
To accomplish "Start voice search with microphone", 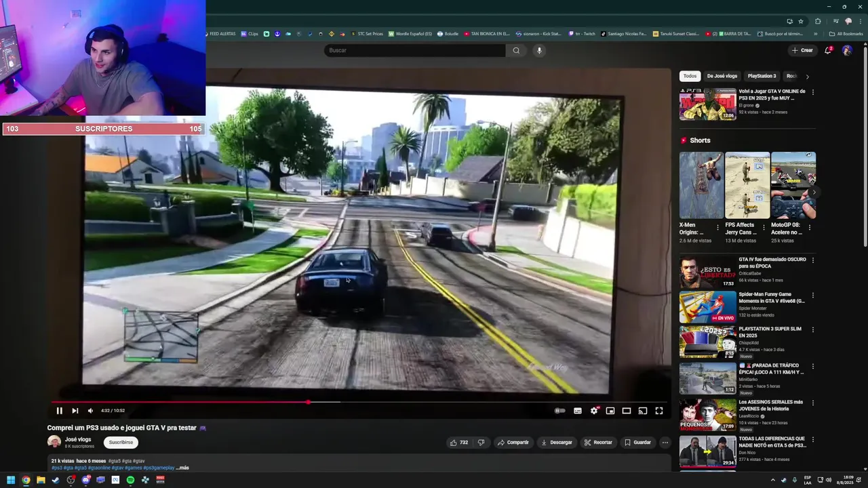I will pos(539,50).
